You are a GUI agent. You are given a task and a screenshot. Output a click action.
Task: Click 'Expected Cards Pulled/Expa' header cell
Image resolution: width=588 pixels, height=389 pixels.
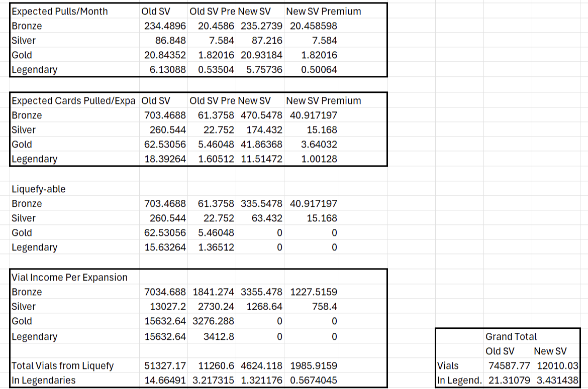(74, 101)
